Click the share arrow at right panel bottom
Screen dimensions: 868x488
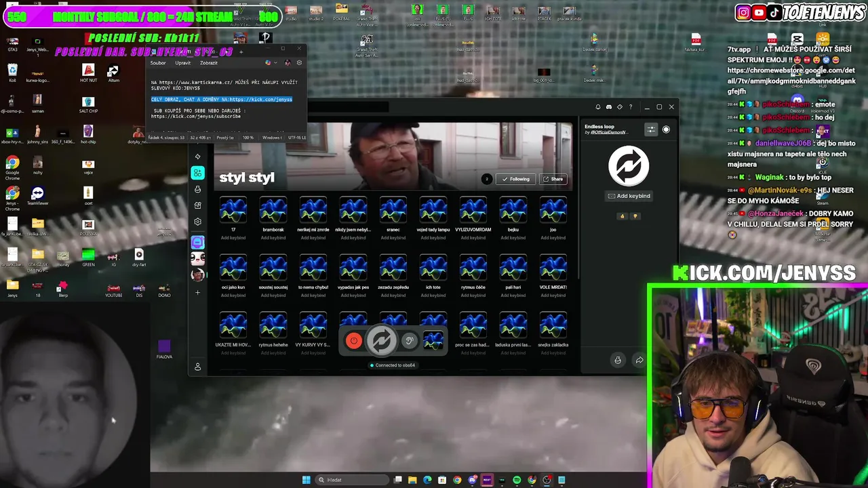[639, 360]
